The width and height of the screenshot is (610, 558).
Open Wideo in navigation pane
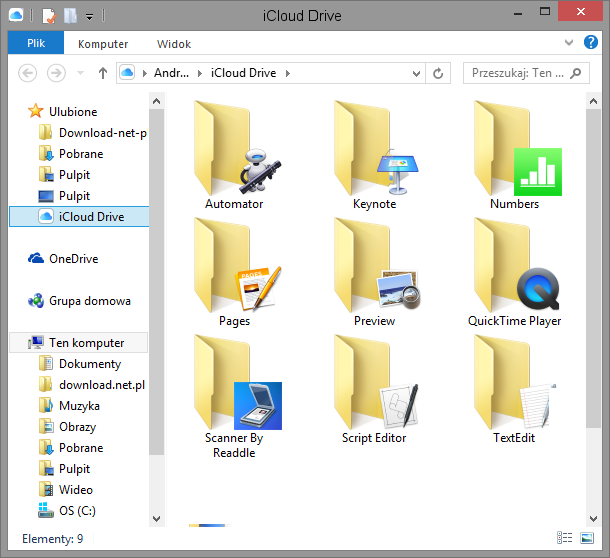click(x=66, y=490)
